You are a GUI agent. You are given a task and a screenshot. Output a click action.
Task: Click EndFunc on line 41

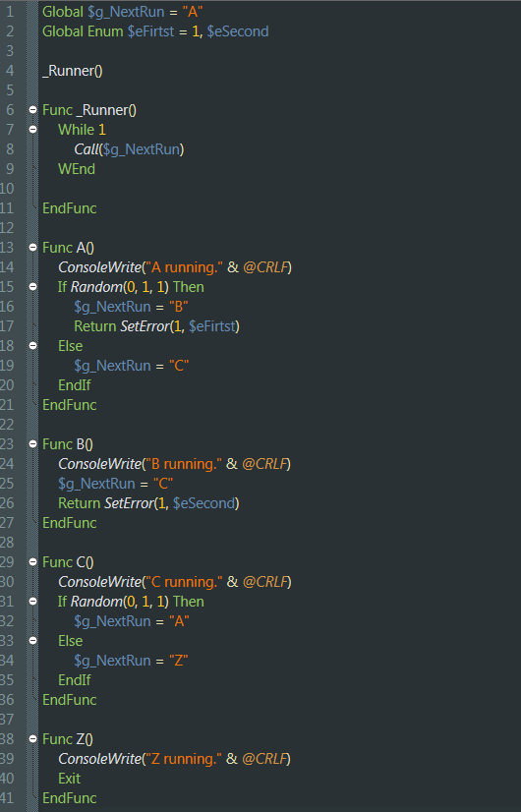tap(70, 798)
